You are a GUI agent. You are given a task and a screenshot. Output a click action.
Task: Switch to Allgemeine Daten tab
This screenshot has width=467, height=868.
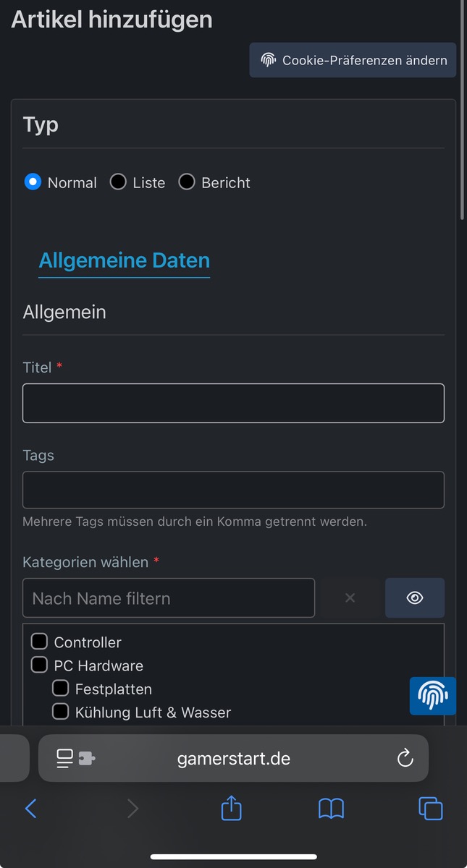tap(124, 260)
